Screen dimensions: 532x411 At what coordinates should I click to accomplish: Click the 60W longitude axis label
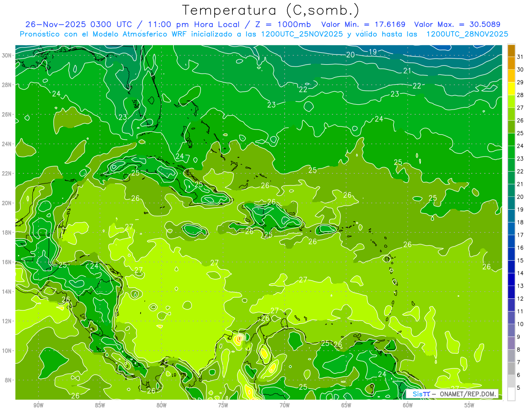tap(407, 405)
